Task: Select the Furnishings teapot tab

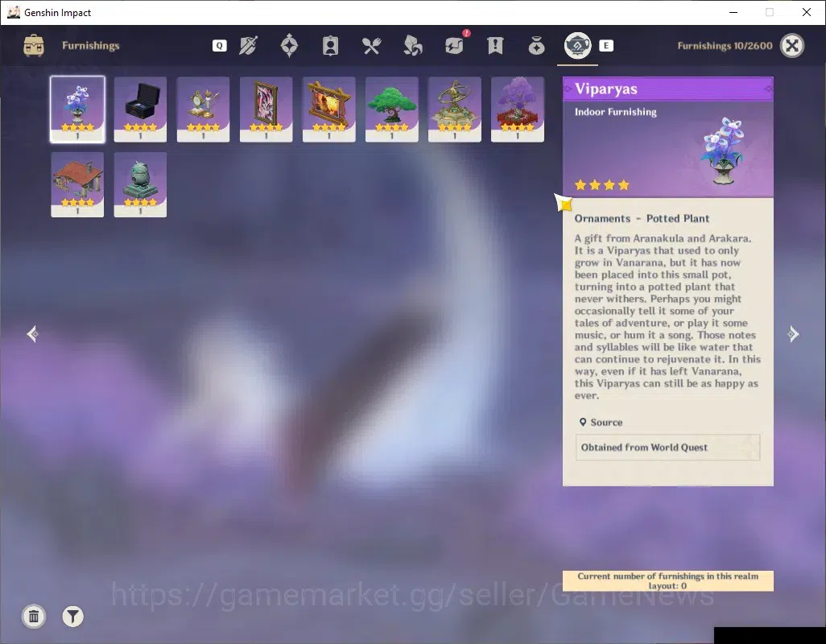Action: pos(577,45)
